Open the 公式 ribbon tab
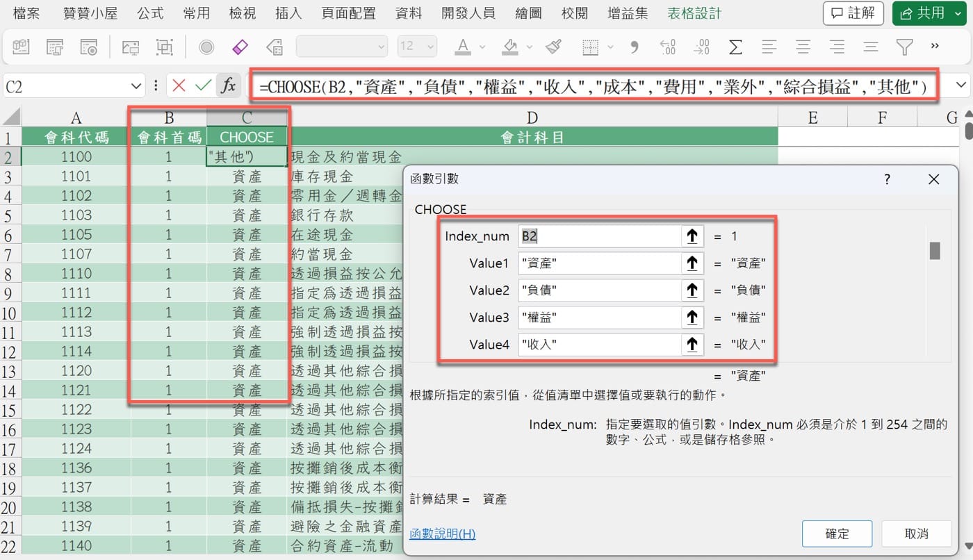Viewport: 973px width, 560px height. point(150,13)
